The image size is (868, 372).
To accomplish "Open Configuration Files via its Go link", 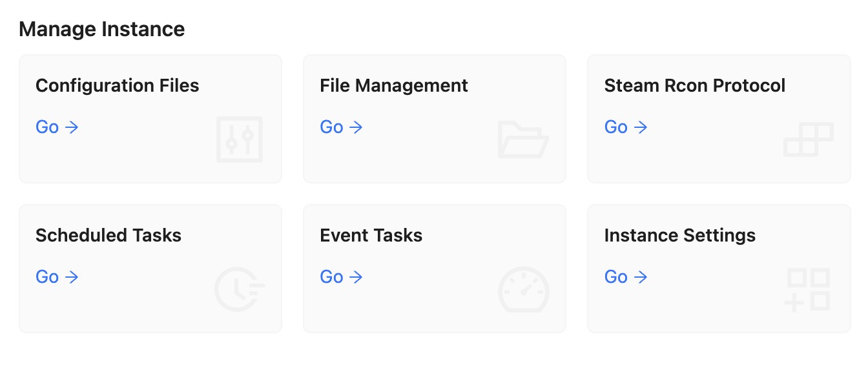I will click(57, 127).
